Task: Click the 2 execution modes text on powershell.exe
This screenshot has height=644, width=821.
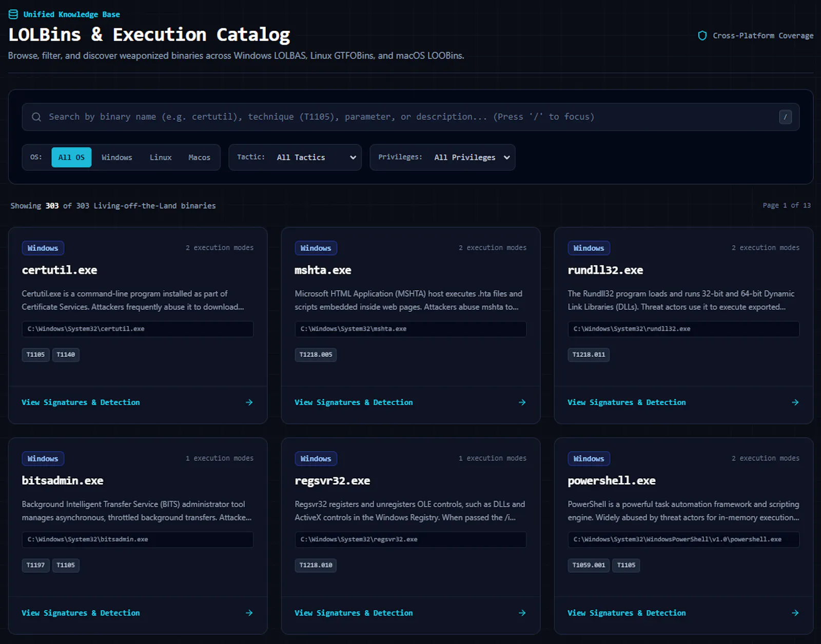Action: 766,458
